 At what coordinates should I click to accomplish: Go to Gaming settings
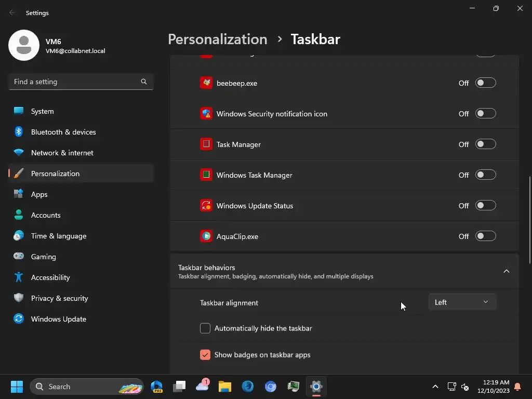click(x=81, y=257)
